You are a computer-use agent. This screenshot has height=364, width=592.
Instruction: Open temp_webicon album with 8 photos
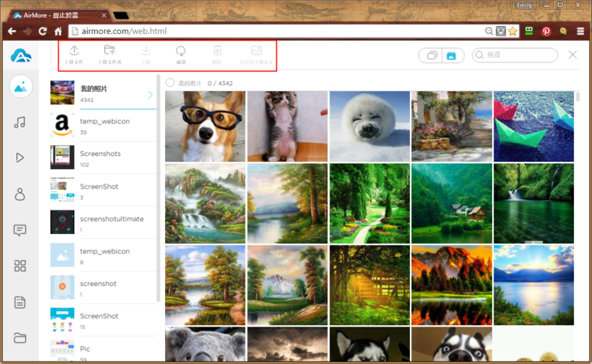point(103,255)
